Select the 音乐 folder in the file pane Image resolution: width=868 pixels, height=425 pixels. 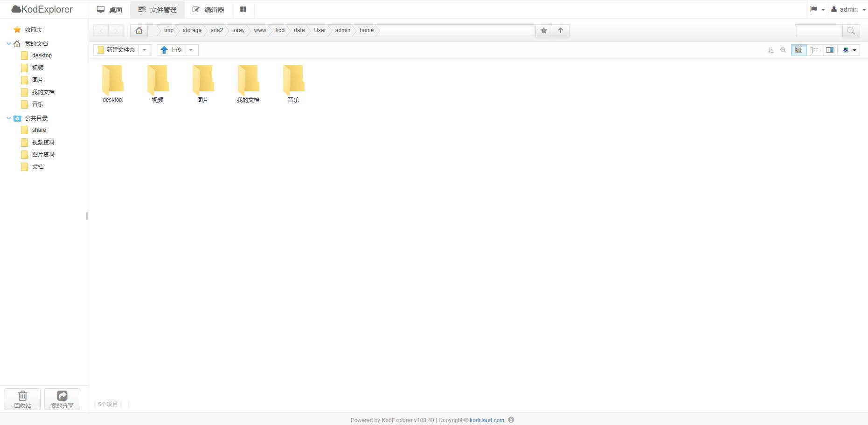click(x=293, y=84)
